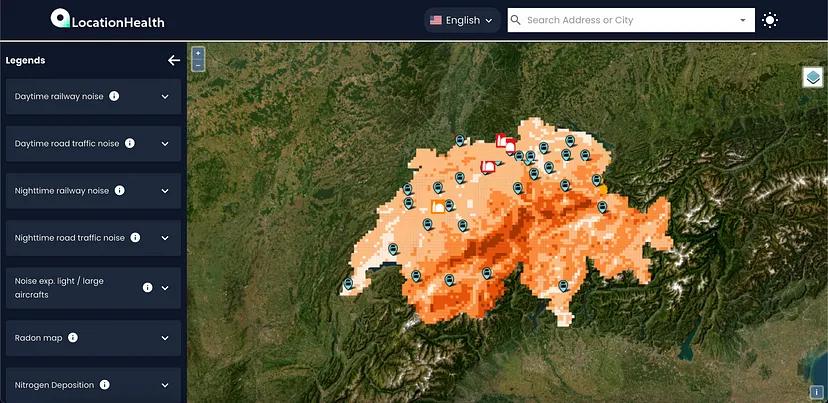Show info for aircraft noise exposure
Viewport: 828px width, 403px height.
pyautogui.click(x=148, y=287)
